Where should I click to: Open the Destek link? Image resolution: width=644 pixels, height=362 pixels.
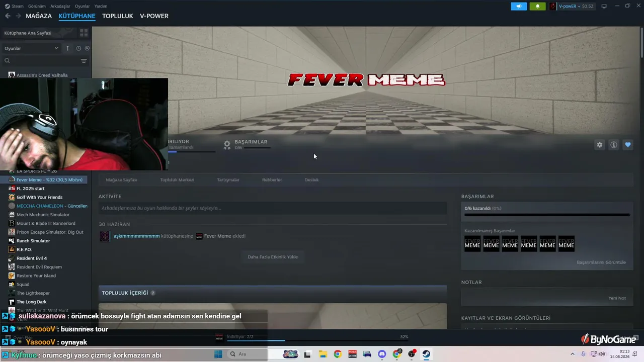tap(311, 179)
